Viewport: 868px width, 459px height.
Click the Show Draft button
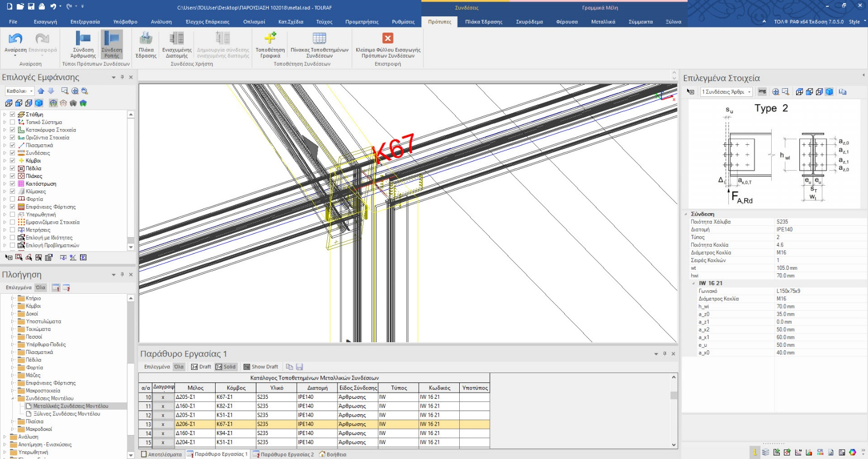click(261, 367)
